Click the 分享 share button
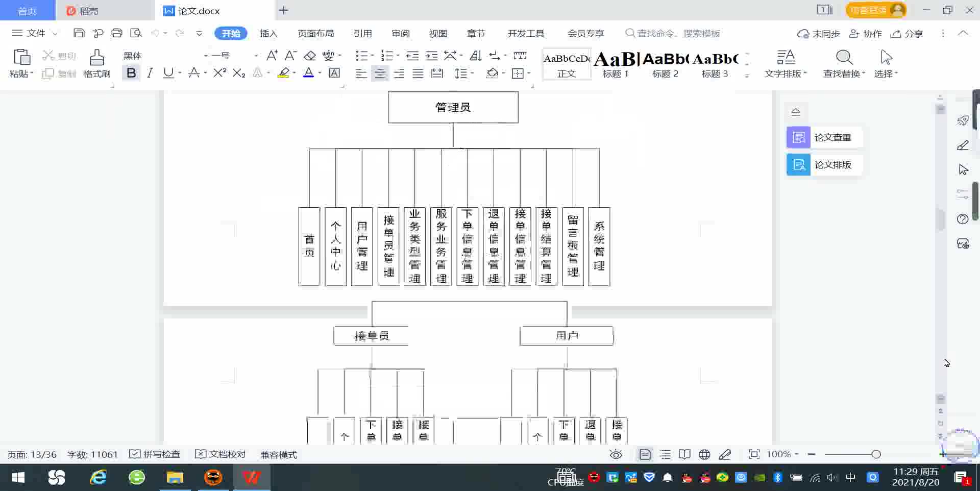The height and width of the screenshot is (491, 980). 907,33
